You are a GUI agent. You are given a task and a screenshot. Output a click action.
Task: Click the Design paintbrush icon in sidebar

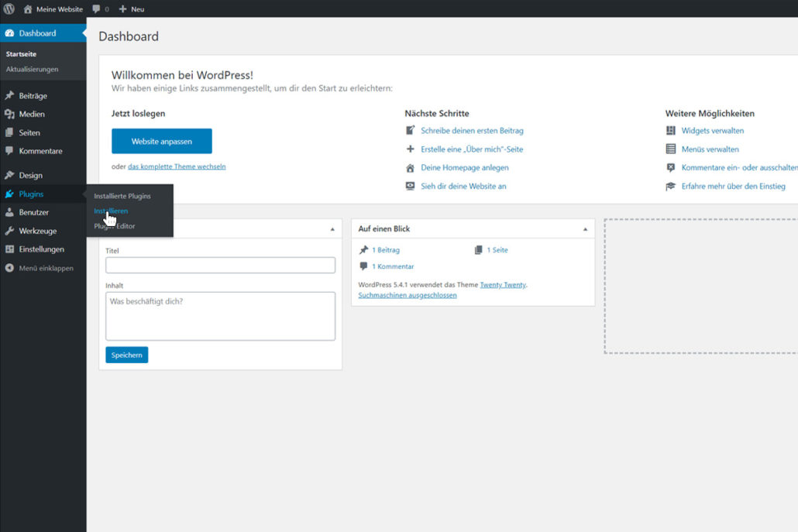[x=9, y=175]
